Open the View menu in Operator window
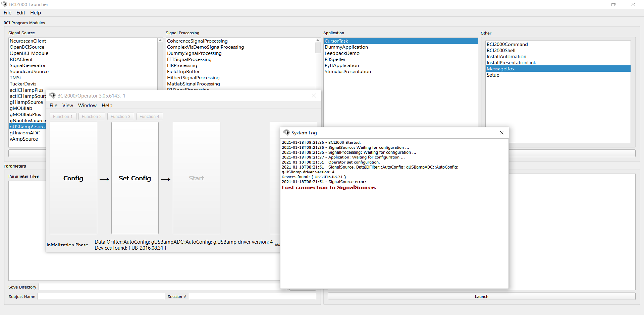Image resolution: width=644 pixels, height=315 pixels. pos(68,105)
